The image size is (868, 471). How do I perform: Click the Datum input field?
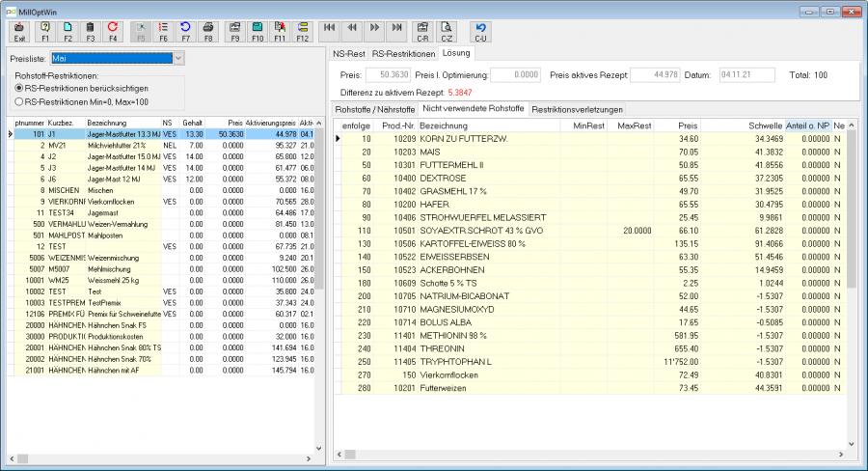tap(746, 75)
